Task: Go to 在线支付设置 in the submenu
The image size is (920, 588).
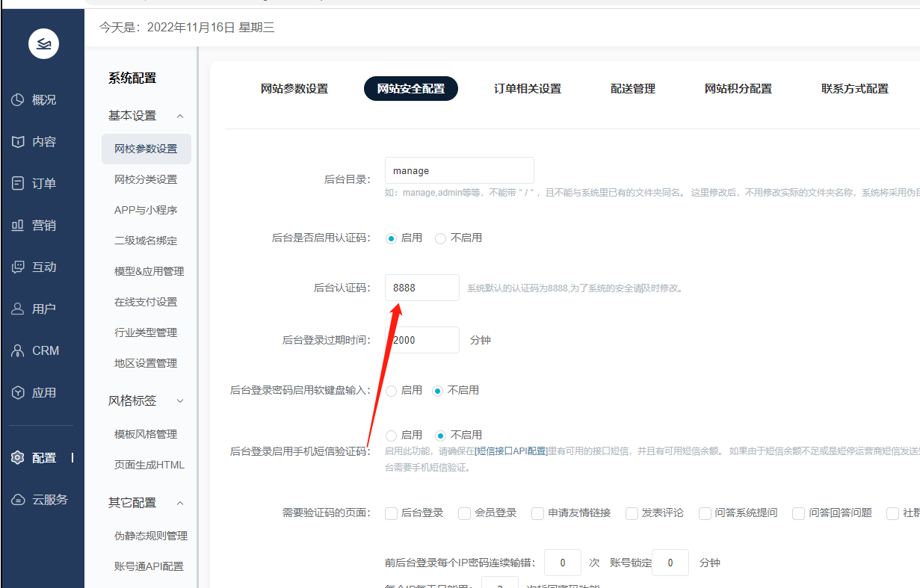Action: (146, 302)
